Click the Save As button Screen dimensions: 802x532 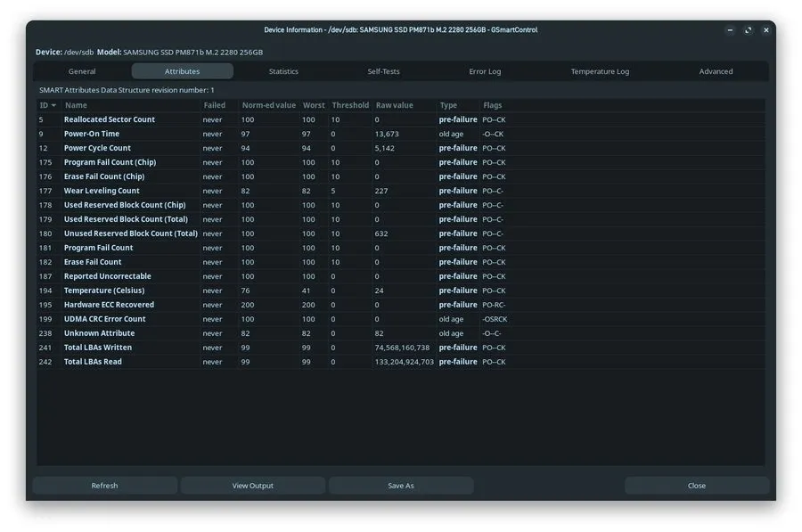(x=401, y=486)
